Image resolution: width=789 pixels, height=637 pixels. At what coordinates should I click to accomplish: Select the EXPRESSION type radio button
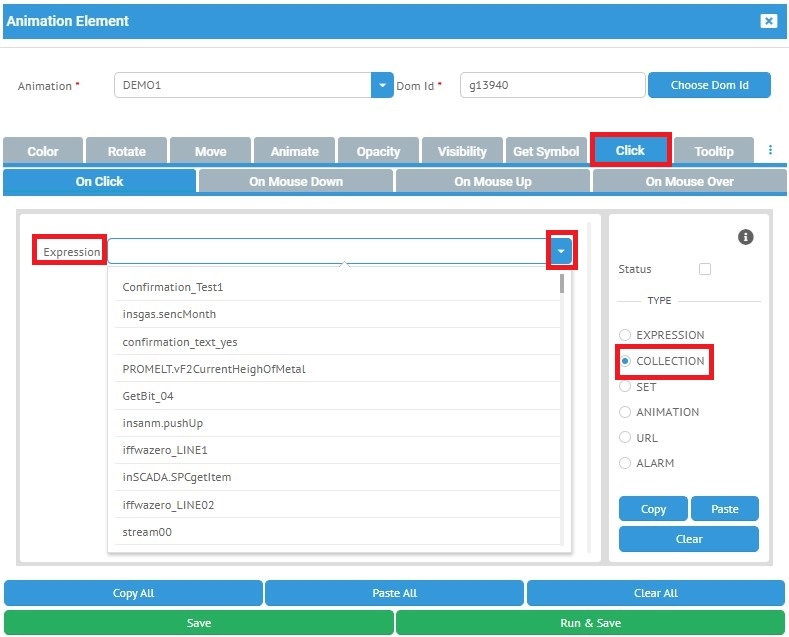[626, 335]
